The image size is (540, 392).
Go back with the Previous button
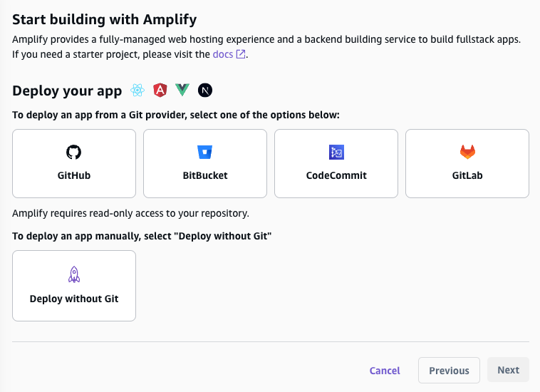[x=449, y=371]
